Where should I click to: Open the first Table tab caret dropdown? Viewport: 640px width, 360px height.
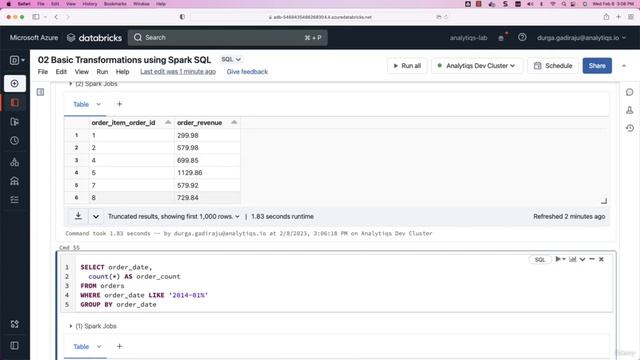[98, 104]
